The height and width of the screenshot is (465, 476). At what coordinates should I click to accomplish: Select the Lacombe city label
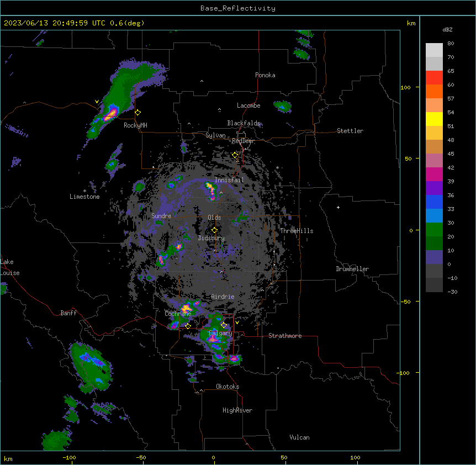coord(248,105)
